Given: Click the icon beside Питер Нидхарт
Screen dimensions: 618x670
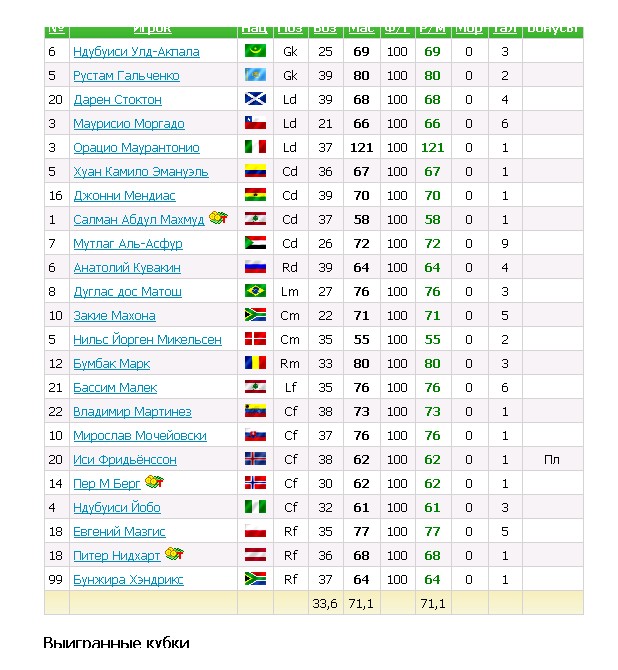Looking at the screenshot, I should 173,554.
